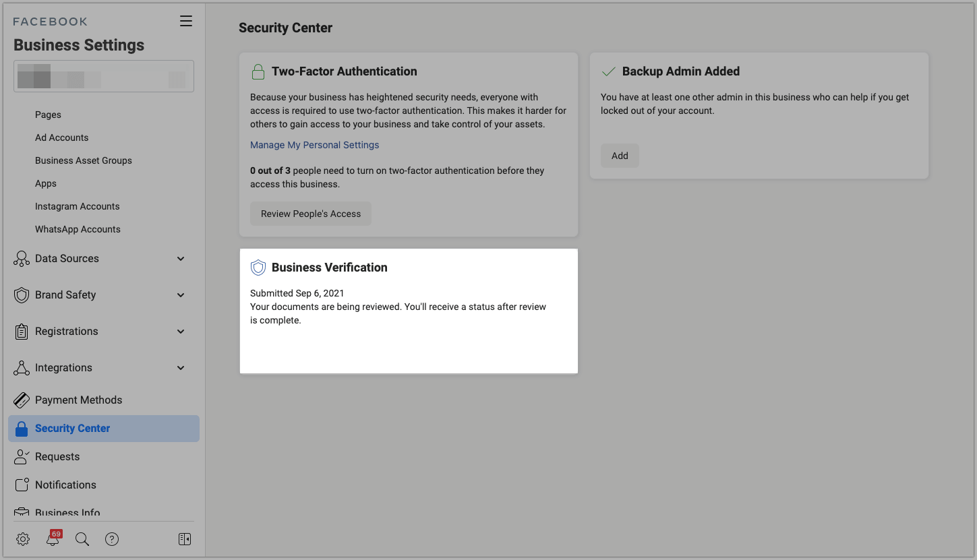Click Review People's Access button
Image resolution: width=977 pixels, height=560 pixels.
(311, 214)
